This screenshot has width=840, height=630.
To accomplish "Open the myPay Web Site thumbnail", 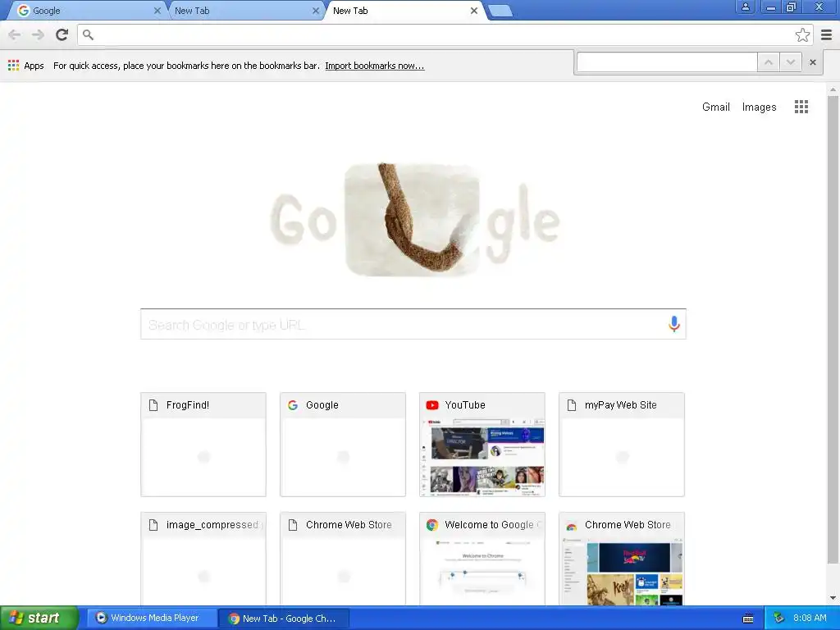I will (x=622, y=444).
